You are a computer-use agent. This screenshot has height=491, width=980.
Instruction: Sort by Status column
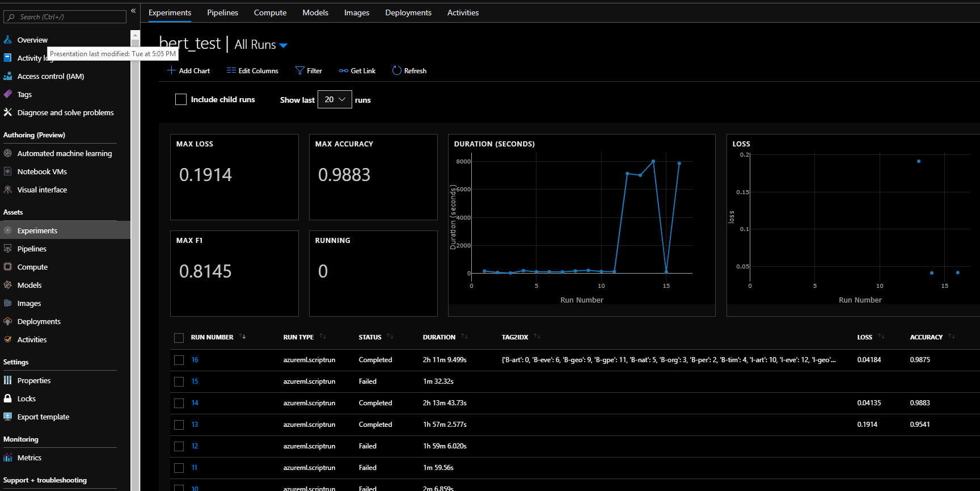click(x=390, y=337)
